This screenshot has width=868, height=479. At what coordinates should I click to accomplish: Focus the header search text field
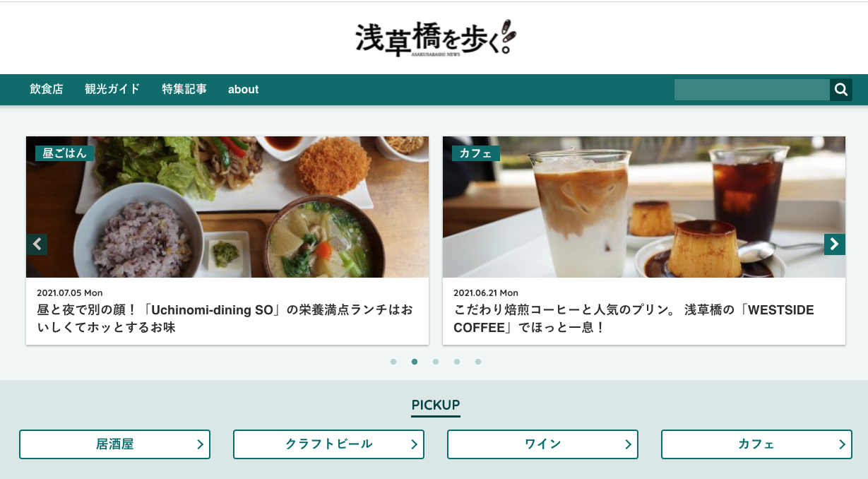[x=752, y=90]
